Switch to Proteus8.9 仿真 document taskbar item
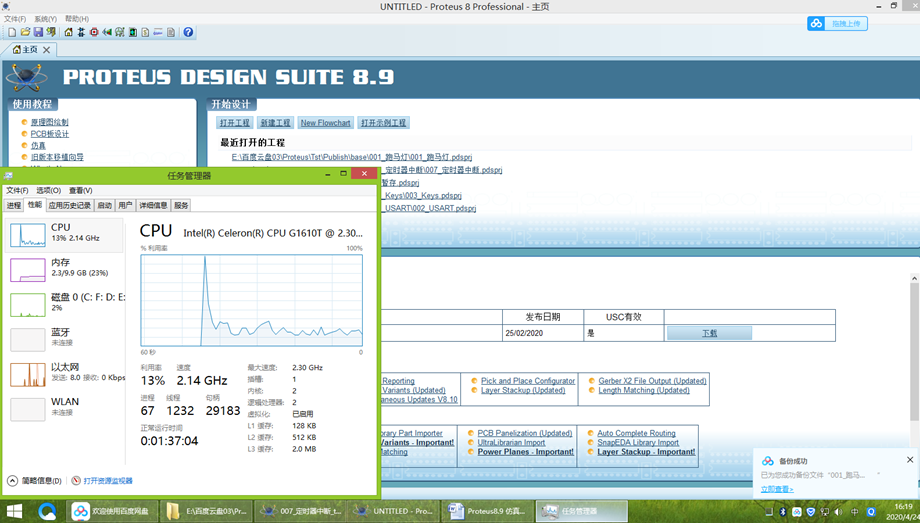Viewport: 920px width, 524px height. (x=488, y=511)
